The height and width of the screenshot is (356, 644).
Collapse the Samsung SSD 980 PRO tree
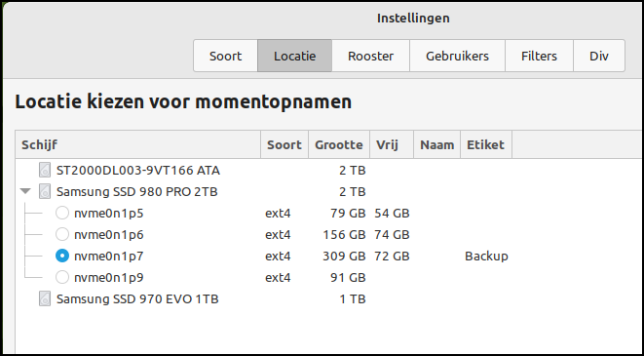pyautogui.click(x=25, y=191)
